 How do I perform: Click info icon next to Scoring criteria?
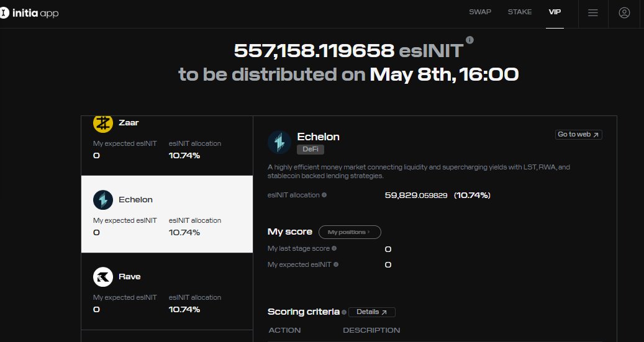click(344, 312)
